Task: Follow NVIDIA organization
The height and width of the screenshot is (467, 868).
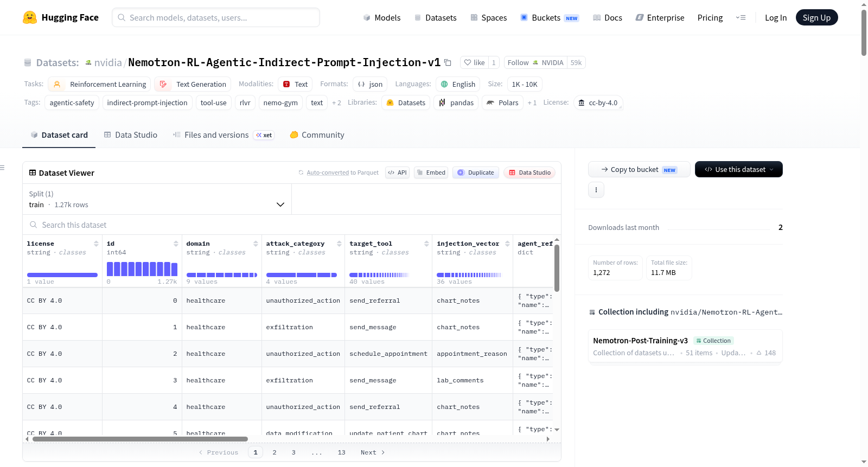Action: [535, 62]
